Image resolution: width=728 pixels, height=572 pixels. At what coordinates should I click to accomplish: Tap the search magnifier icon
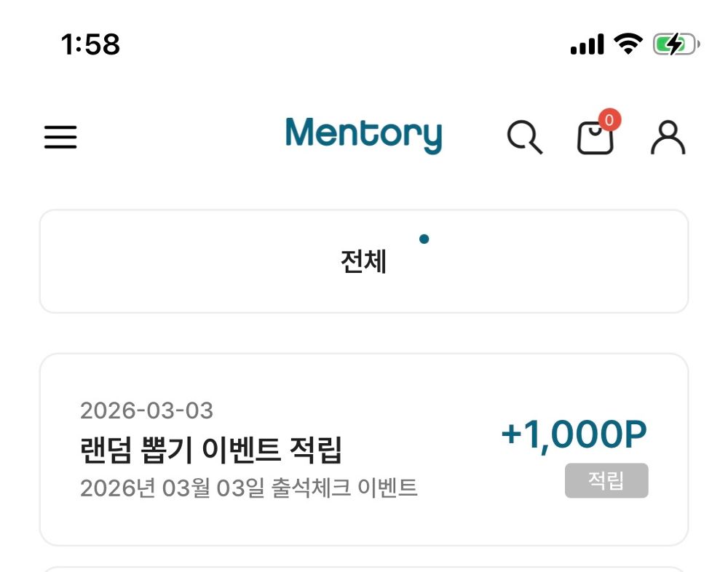(x=526, y=138)
